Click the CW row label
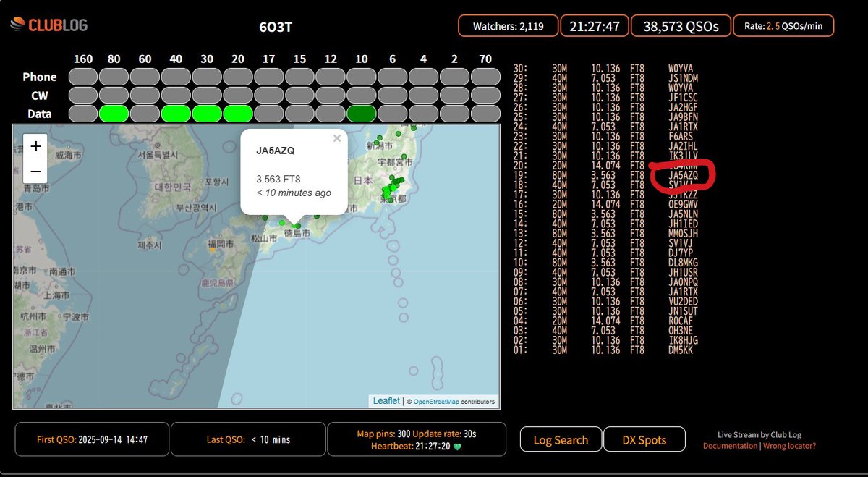 click(39, 95)
